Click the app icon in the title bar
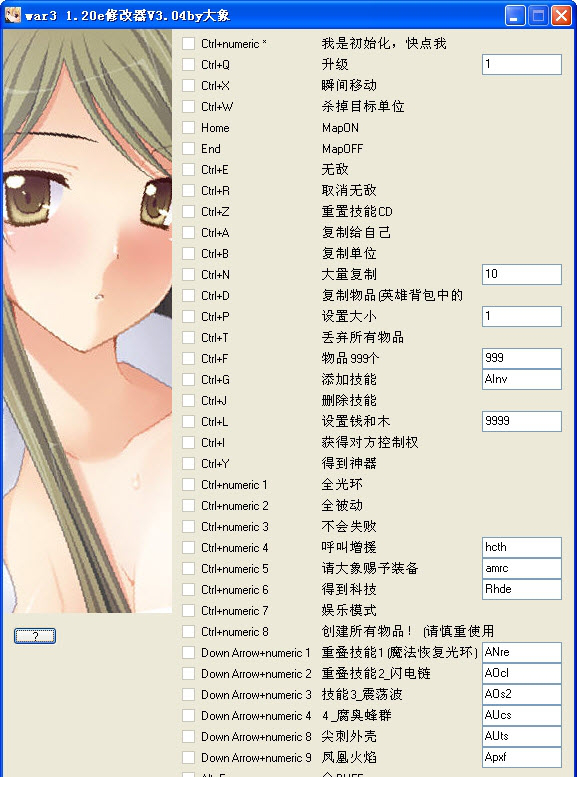 pos(12,15)
